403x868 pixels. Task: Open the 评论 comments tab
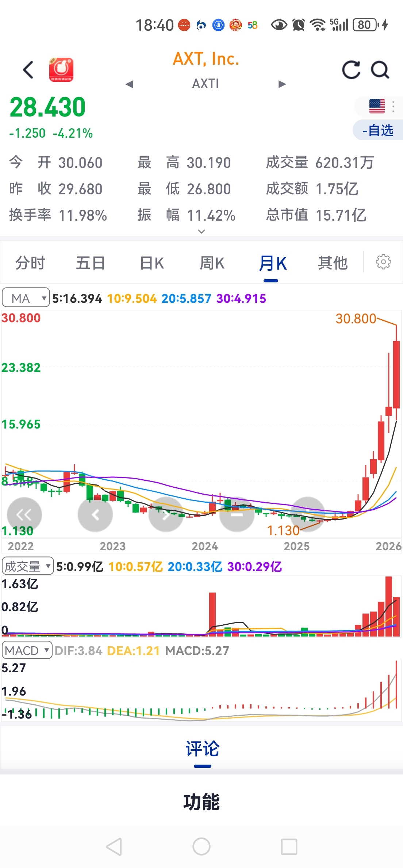[x=202, y=748]
